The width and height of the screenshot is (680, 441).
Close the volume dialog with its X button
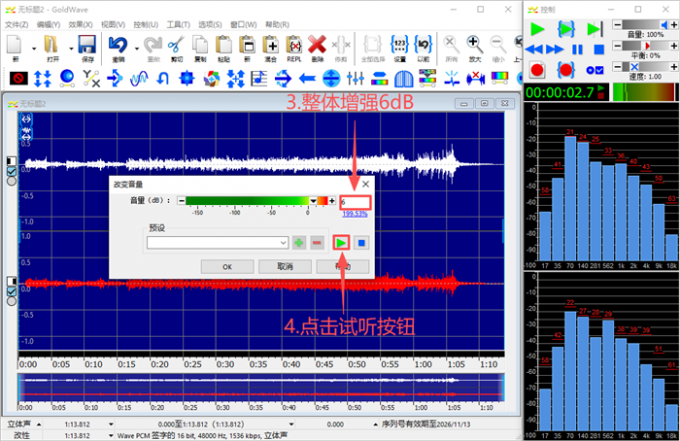[366, 184]
